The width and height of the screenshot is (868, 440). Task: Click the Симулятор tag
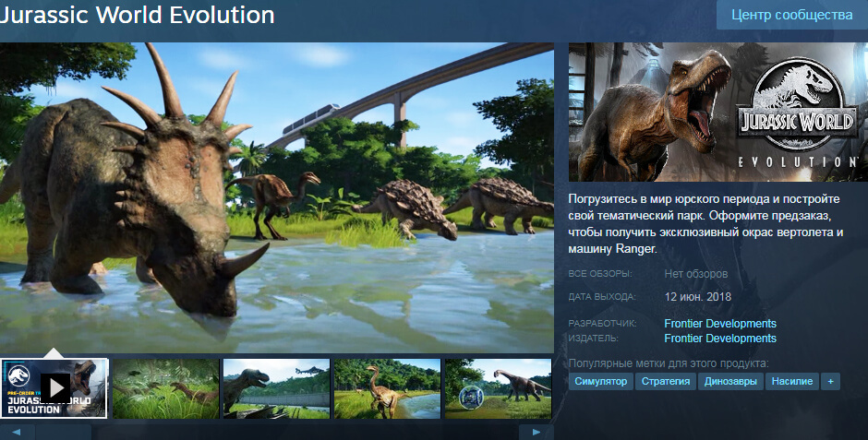click(600, 381)
